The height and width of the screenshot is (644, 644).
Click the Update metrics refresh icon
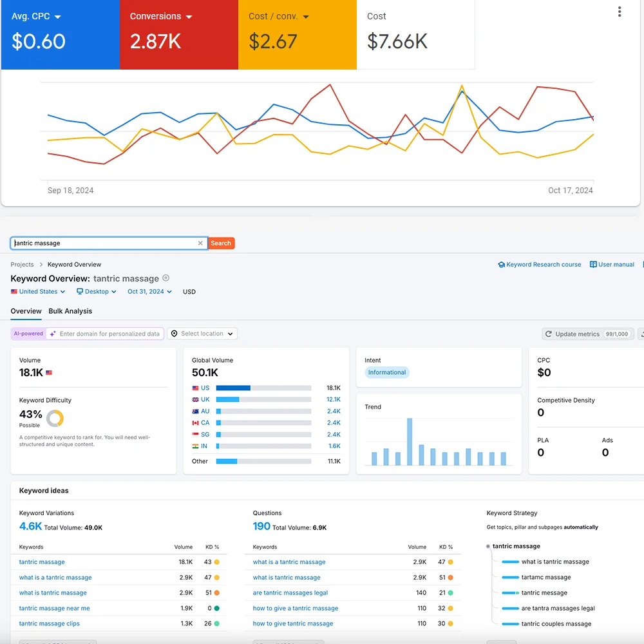click(x=549, y=334)
